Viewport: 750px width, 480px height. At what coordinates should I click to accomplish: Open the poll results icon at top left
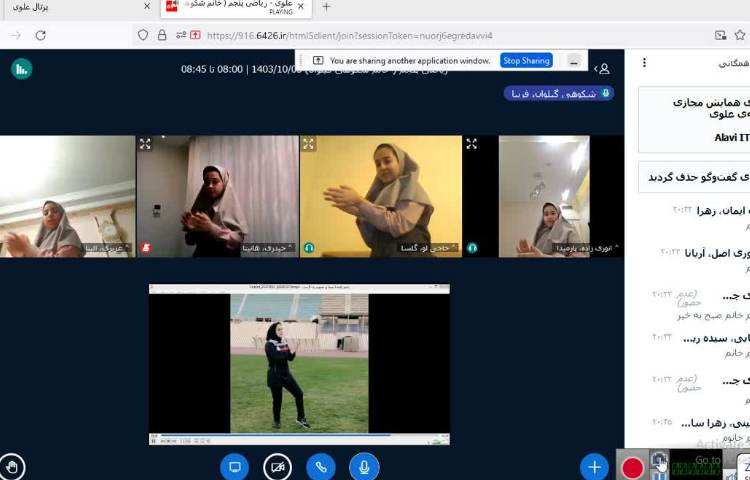coord(22,69)
